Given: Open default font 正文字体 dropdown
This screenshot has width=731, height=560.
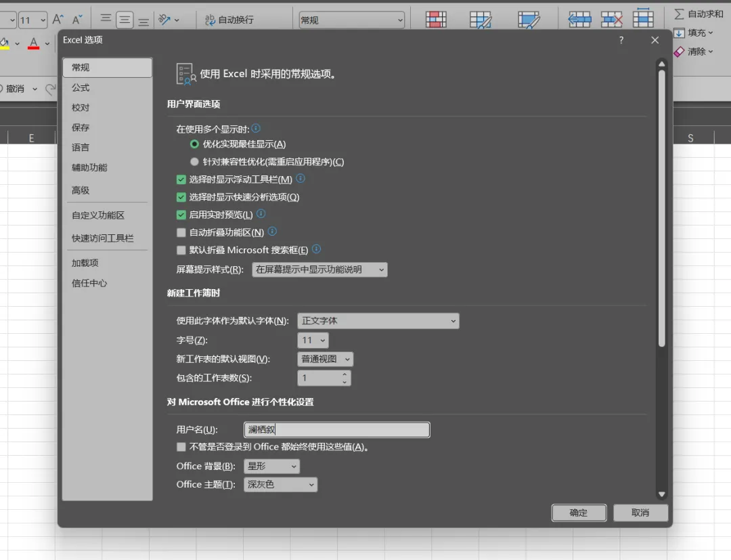Looking at the screenshot, I should (x=378, y=321).
